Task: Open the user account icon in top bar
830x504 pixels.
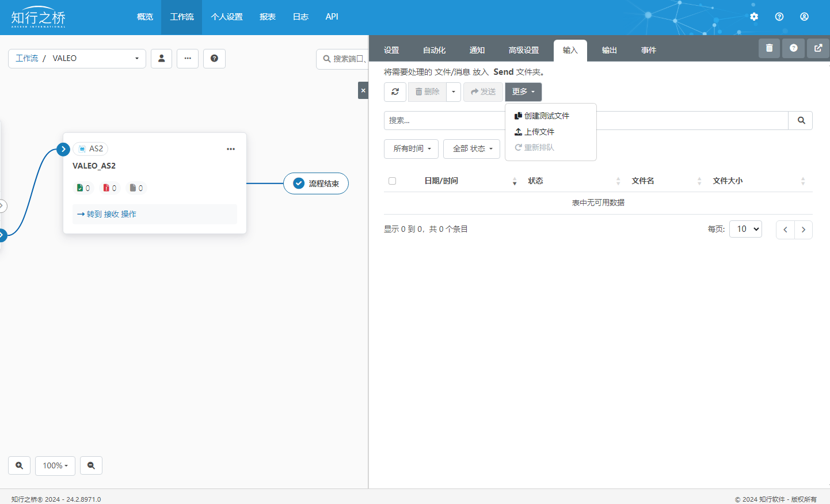Action: (x=804, y=17)
